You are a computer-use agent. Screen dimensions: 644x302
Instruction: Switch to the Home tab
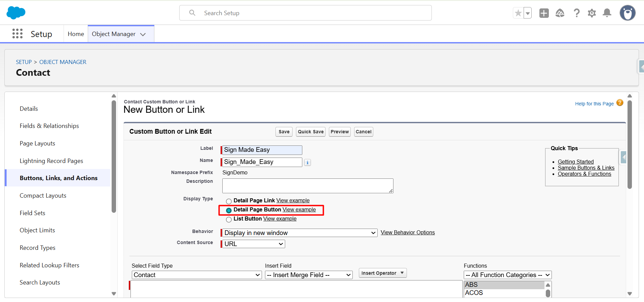(x=76, y=34)
